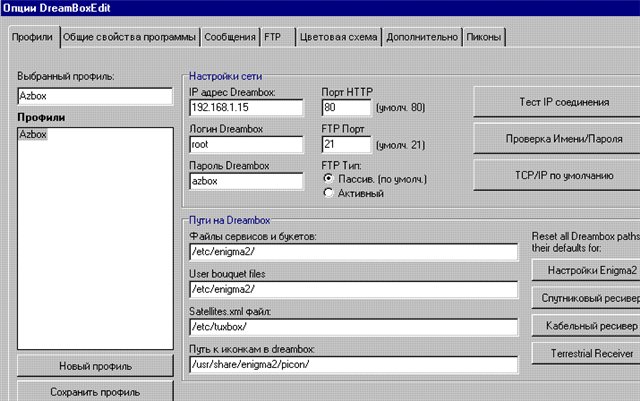Click the Логин Dreambox field
The width and height of the screenshot is (640, 401).
click(247, 145)
